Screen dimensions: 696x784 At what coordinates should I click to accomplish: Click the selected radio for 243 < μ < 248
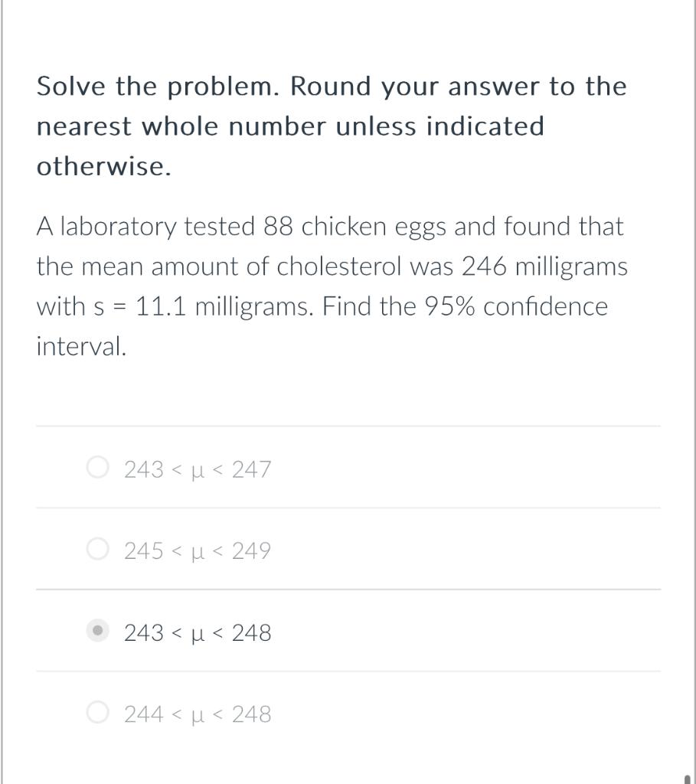tap(97, 630)
